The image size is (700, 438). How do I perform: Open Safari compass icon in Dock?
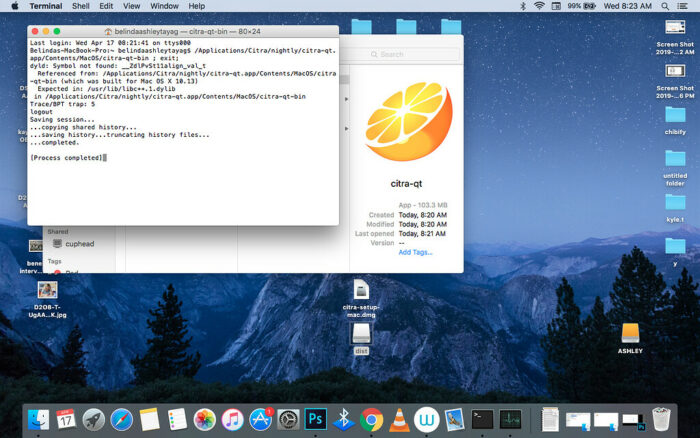pos(121,420)
